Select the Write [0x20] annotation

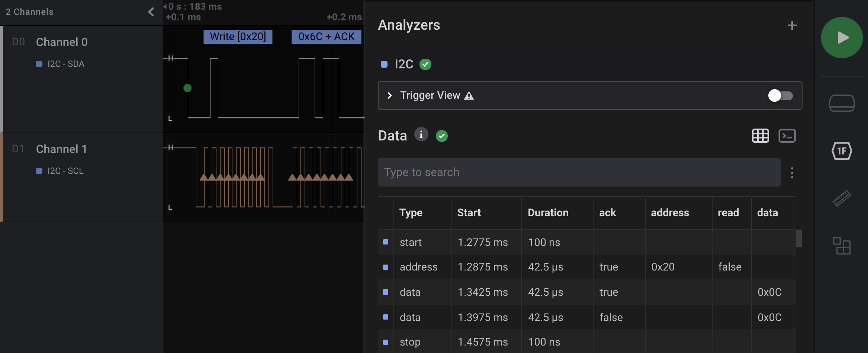238,36
